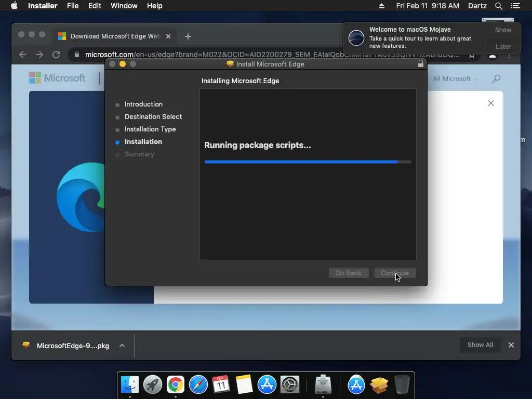Click the date and time in menu bar
Viewport: 532px width, 399px height.
[428, 6]
